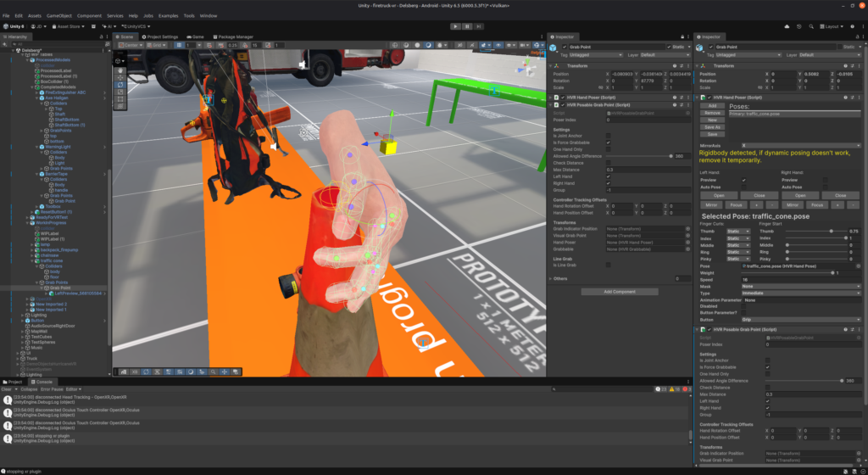Uncheck Is Force Grabbable in left Inspector

608,142
